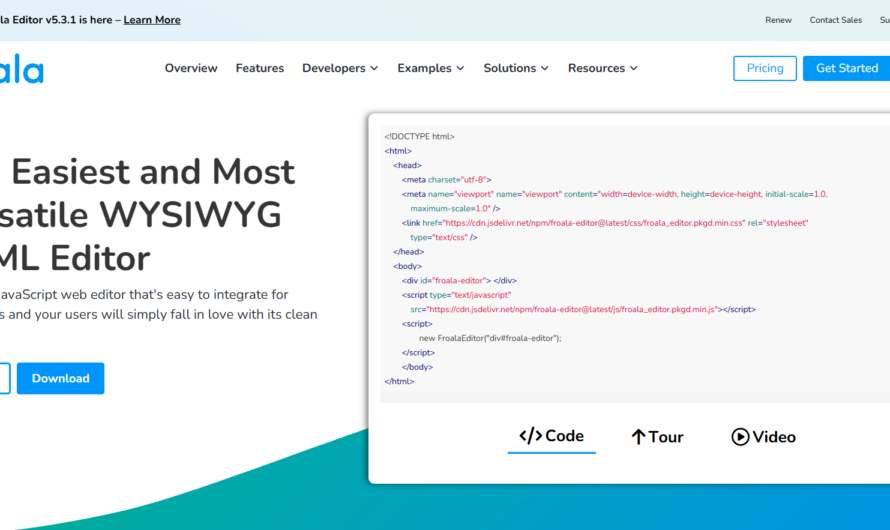Click the Download button
The height and width of the screenshot is (530, 890).
click(x=61, y=378)
